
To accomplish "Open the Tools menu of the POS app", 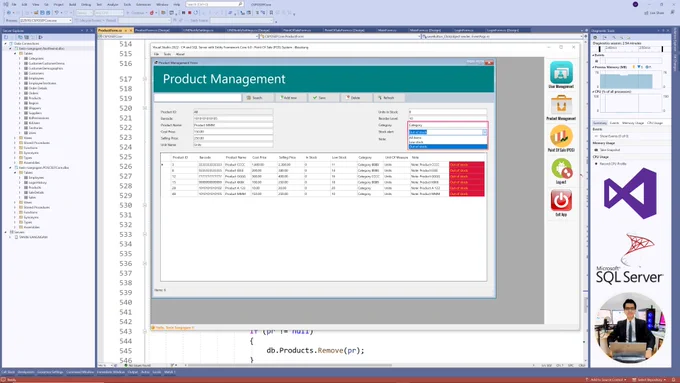I will tap(167, 54).
